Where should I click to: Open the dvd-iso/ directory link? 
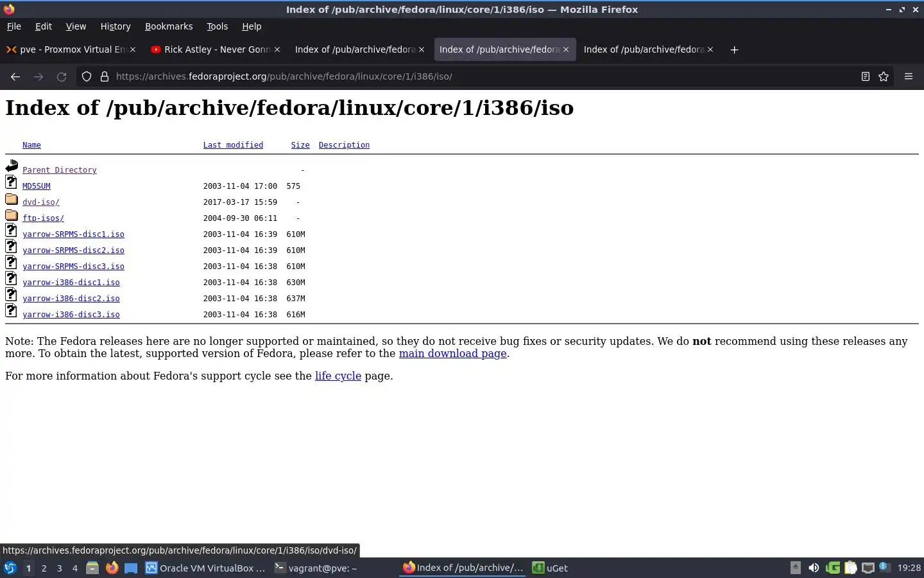pos(41,202)
